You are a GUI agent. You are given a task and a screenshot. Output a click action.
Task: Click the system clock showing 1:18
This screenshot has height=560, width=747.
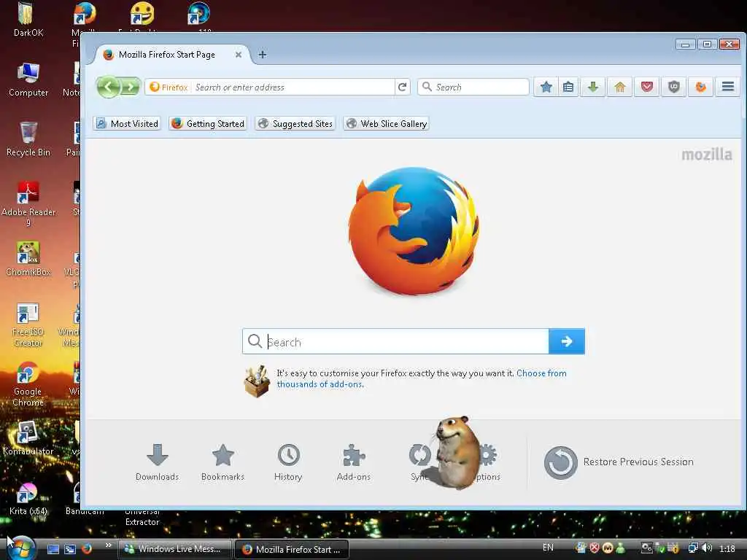click(x=727, y=548)
